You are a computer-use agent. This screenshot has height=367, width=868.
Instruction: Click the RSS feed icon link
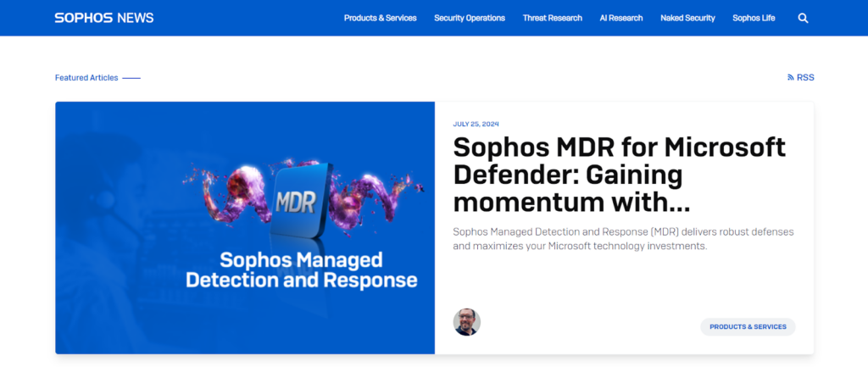point(801,77)
